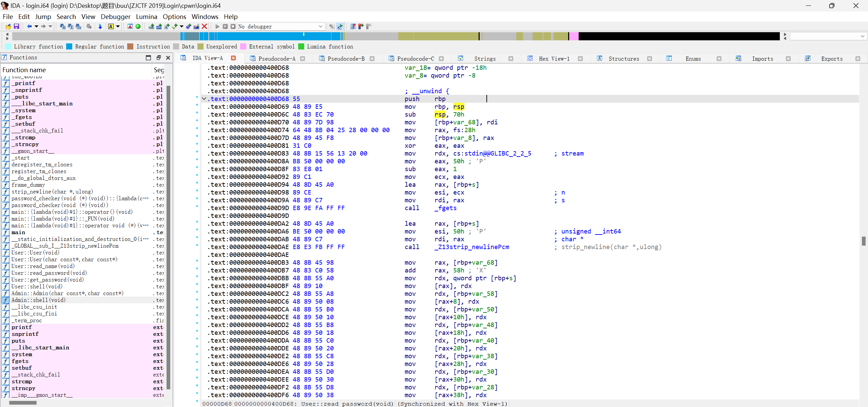Click the pencil edit icon
This screenshot has width=868, height=407.
pos(196,26)
